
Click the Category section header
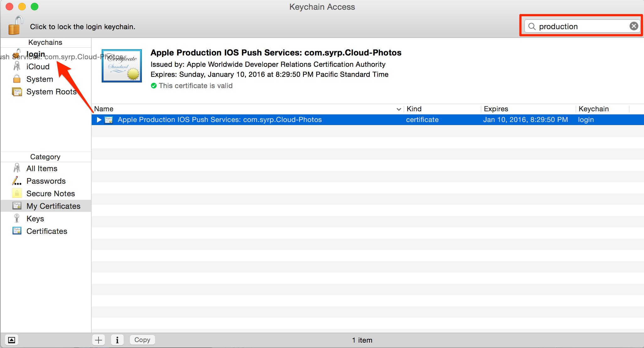point(46,157)
